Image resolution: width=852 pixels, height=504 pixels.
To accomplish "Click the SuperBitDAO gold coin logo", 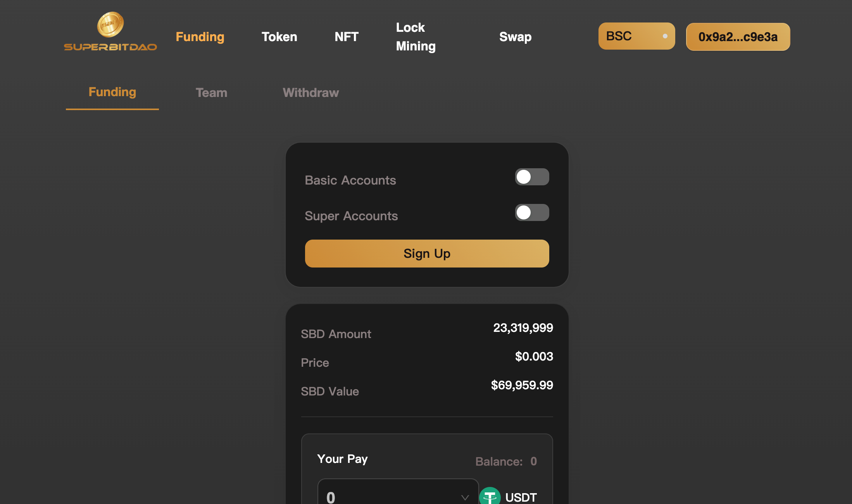I will 110,25.
